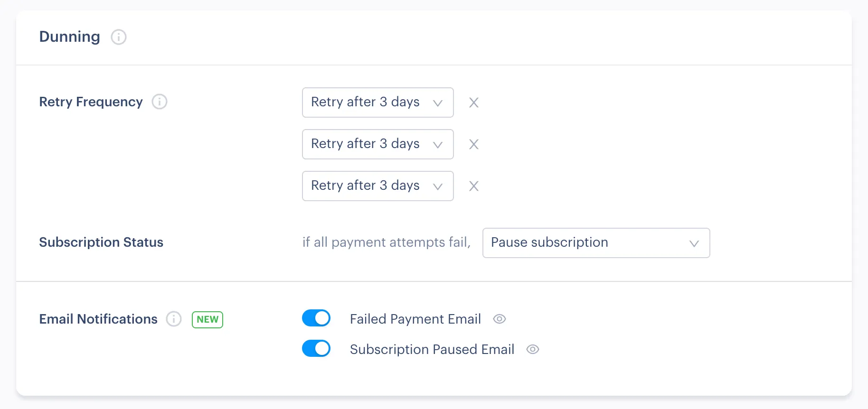
Task: Disable the Failed Payment Email toggle
Action: [316, 318]
